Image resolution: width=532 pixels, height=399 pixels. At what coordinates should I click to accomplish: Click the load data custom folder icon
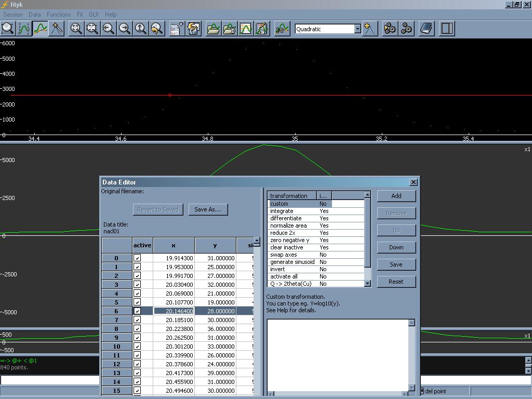coord(229,29)
